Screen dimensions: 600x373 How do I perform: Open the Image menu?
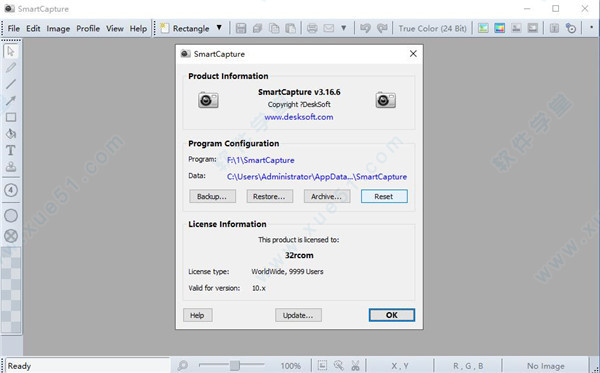(58, 29)
